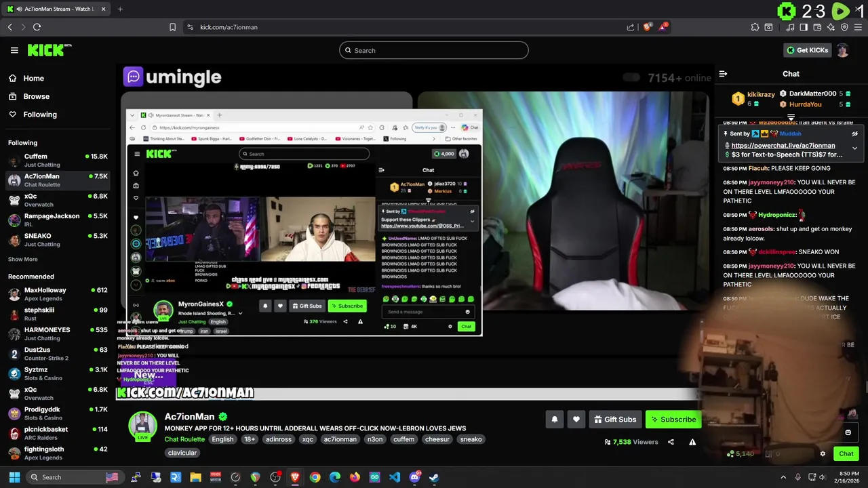Select the xqc stream tag
This screenshot has width=868, height=488.
coord(307,439)
